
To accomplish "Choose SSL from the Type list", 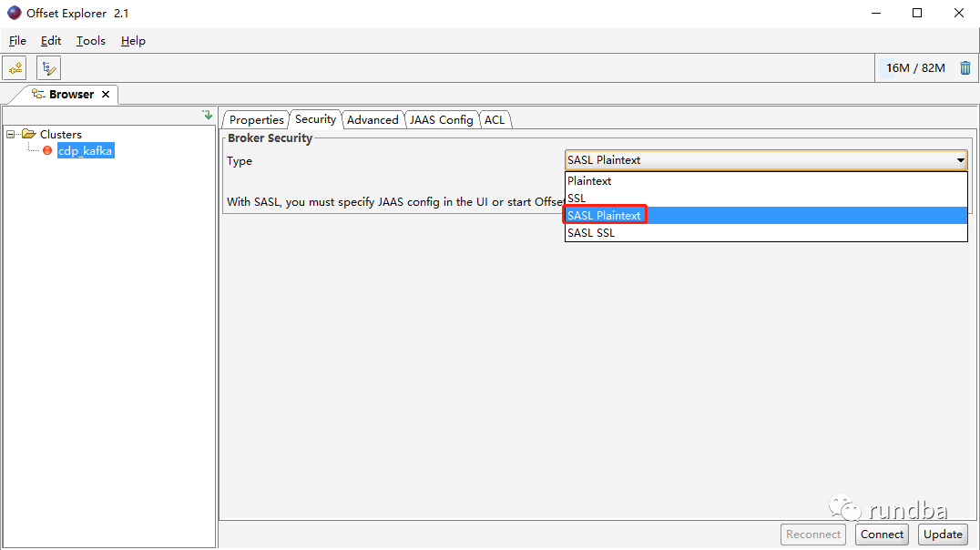I will point(766,199).
